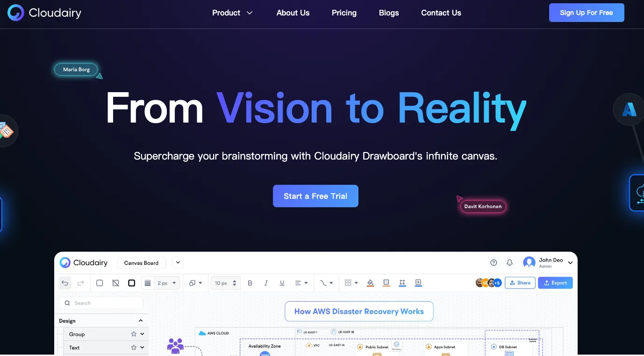Click the Azure logo circle on the right
Screen dimensions: 644x356
(629, 109)
